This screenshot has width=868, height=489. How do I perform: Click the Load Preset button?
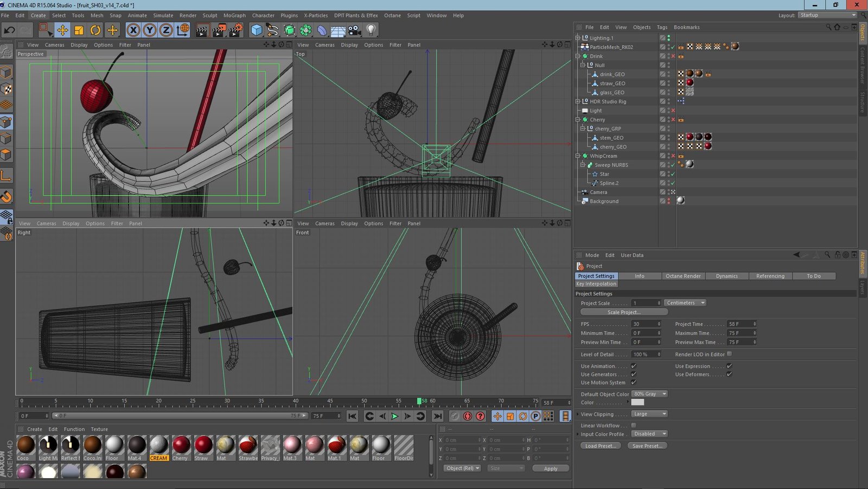pos(600,446)
